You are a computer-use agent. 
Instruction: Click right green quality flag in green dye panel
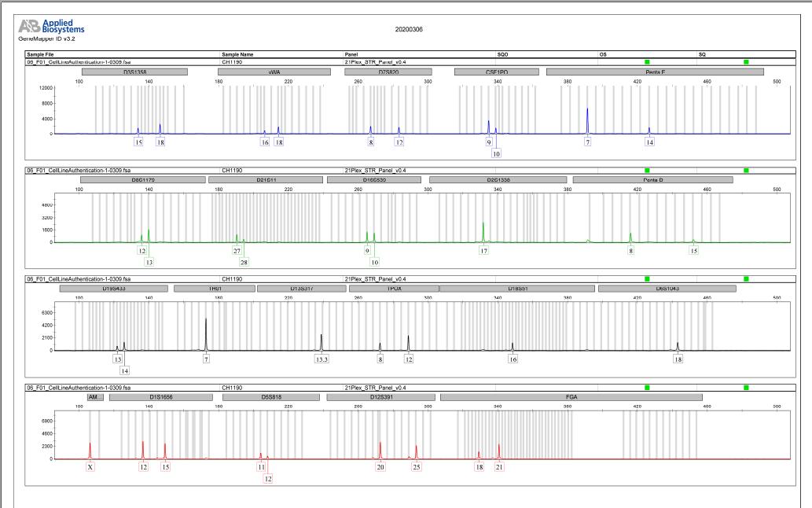click(x=746, y=171)
